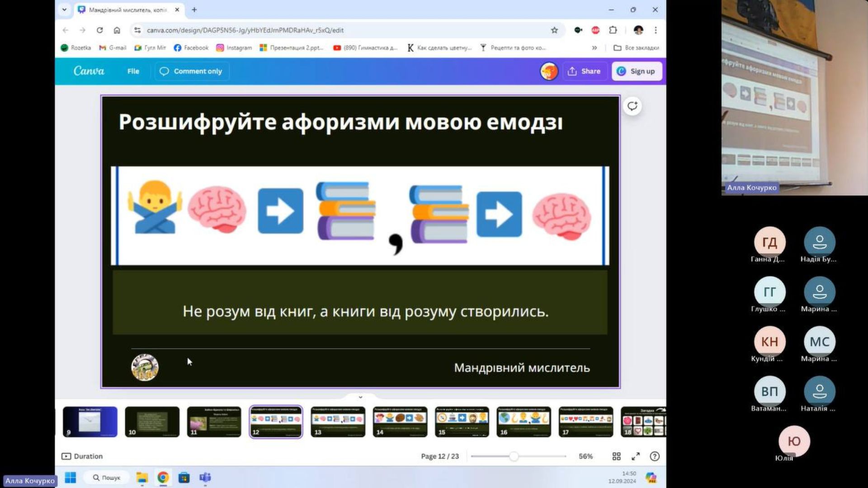Image resolution: width=868 pixels, height=488 pixels.
Task: Open the browser extensions puzzle icon
Action: pyautogui.click(x=613, y=30)
